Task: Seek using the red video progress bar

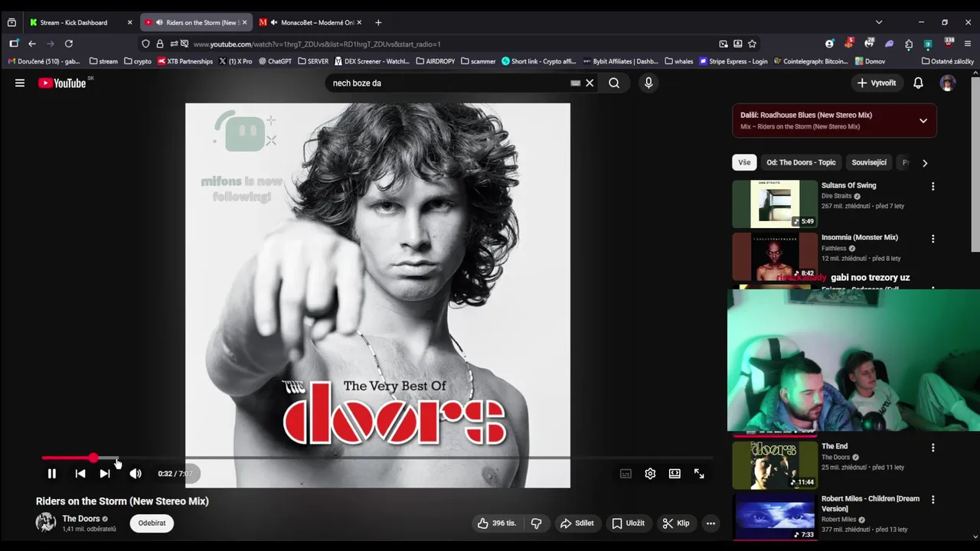Action: pos(377,458)
